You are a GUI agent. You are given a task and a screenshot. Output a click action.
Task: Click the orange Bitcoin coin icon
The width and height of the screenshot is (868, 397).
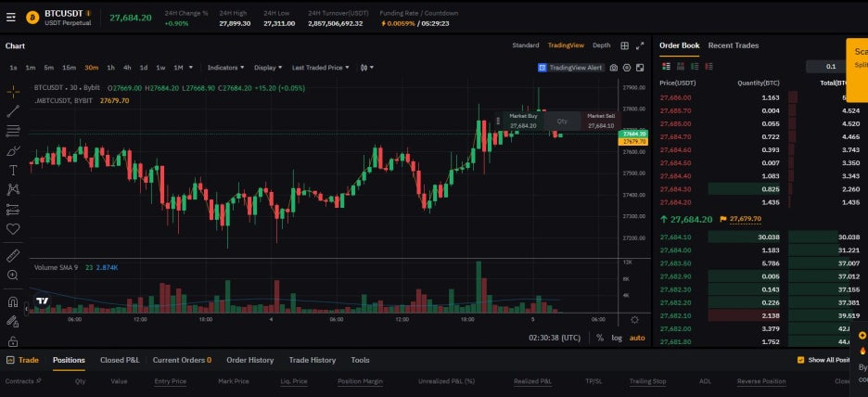click(32, 18)
